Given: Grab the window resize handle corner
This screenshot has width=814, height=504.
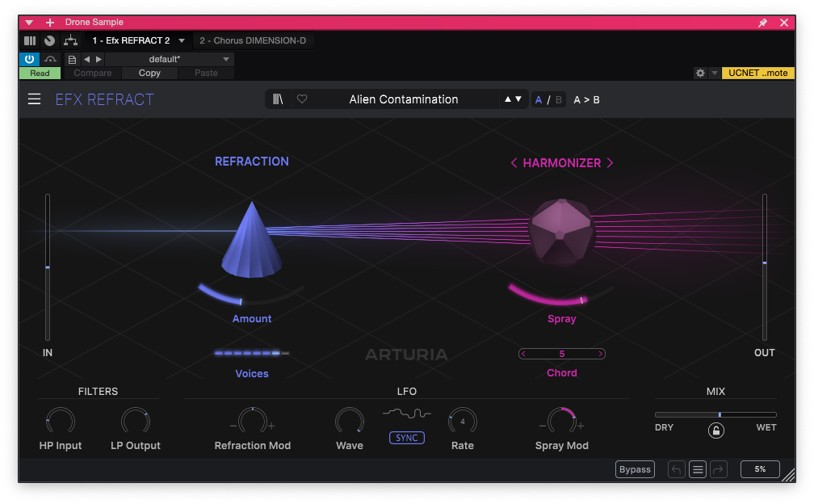Looking at the screenshot, I should (x=788, y=475).
